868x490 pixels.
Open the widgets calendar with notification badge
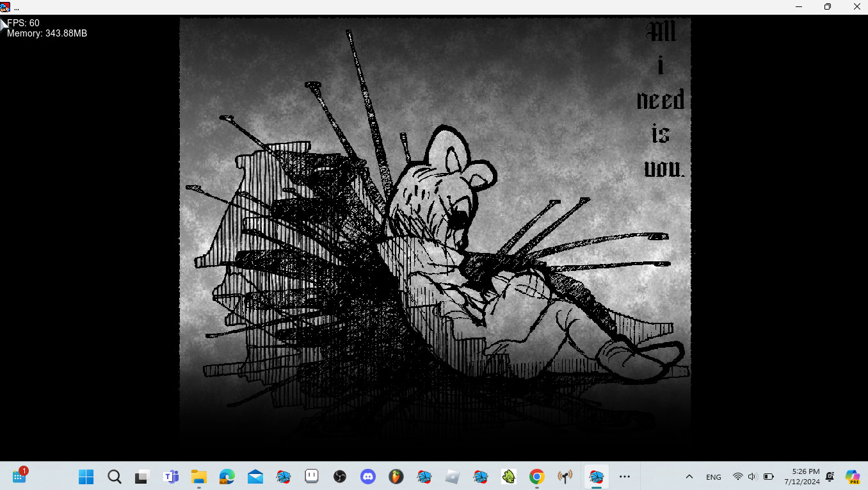click(x=19, y=476)
